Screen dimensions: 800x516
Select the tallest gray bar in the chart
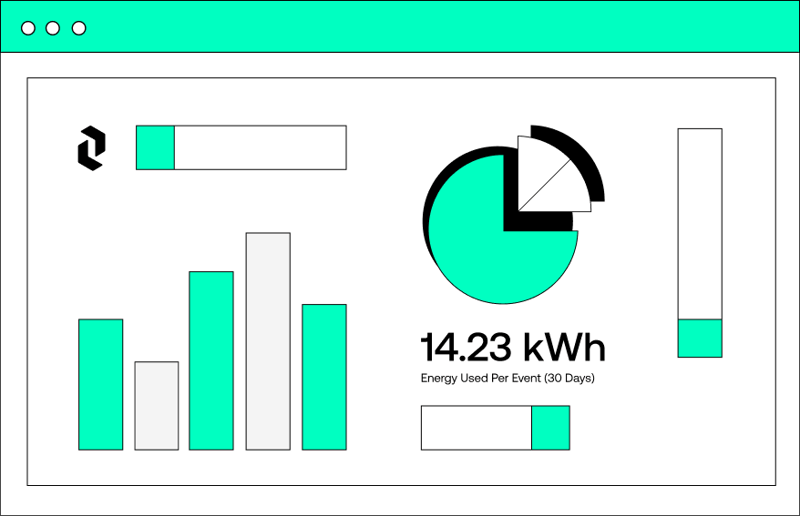point(268,341)
